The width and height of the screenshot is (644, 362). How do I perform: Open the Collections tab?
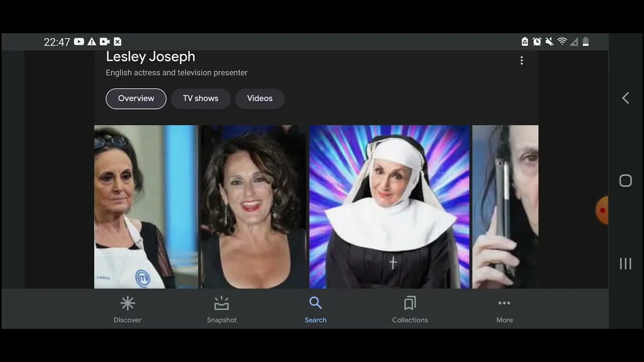point(410,309)
